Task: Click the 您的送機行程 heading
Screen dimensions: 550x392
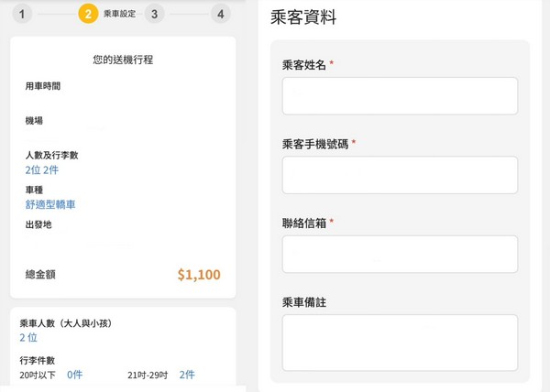Action: point(123,60)
